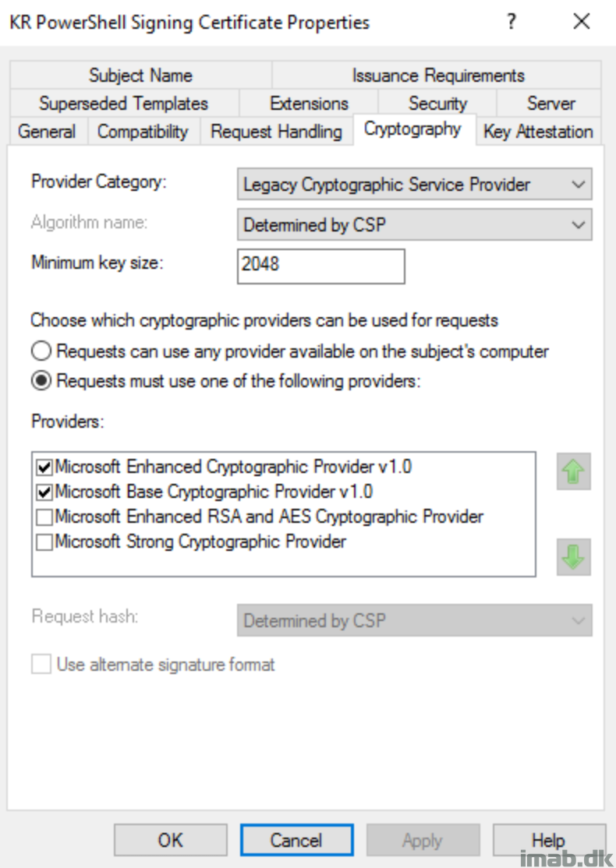Expand the Algorithm name dropdown
This screenshot has width=616, height=868.
414,224
